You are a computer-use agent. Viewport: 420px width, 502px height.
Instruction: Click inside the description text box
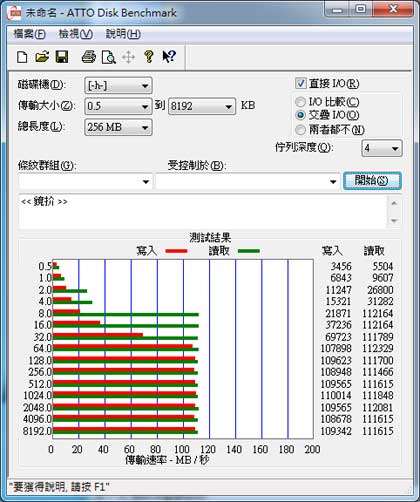click(203, 212)
